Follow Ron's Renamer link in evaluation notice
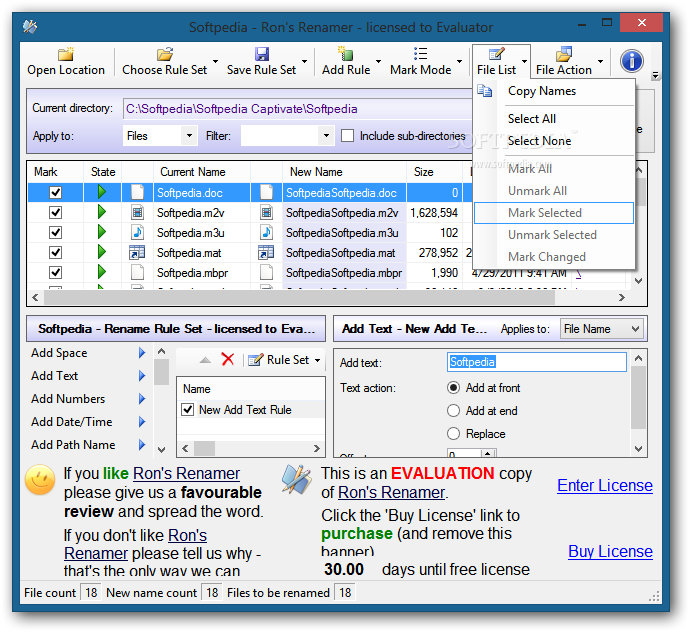This screenshot has width=690, height=632. pyautogui.click(x=391, y=492)
